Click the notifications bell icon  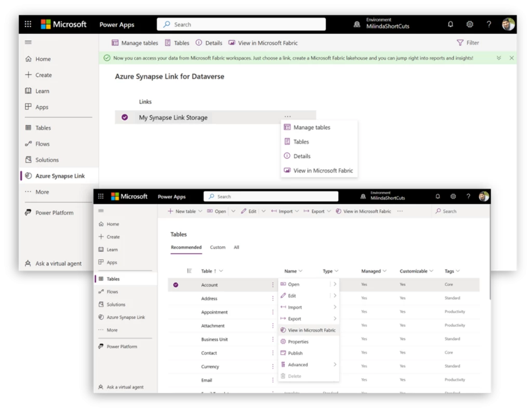click(x=450, y=24)
